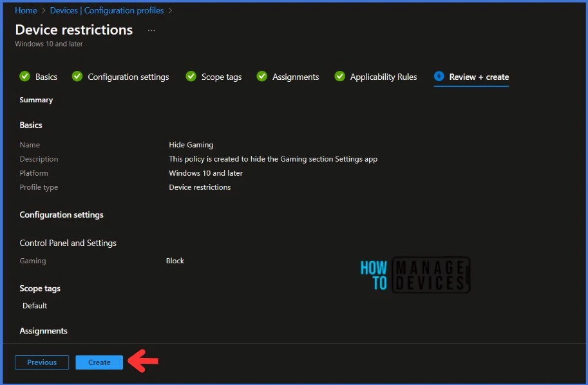Click the Gaming setting label
The height and width of the screenshot is (385, 588).
tap(33, 261)
